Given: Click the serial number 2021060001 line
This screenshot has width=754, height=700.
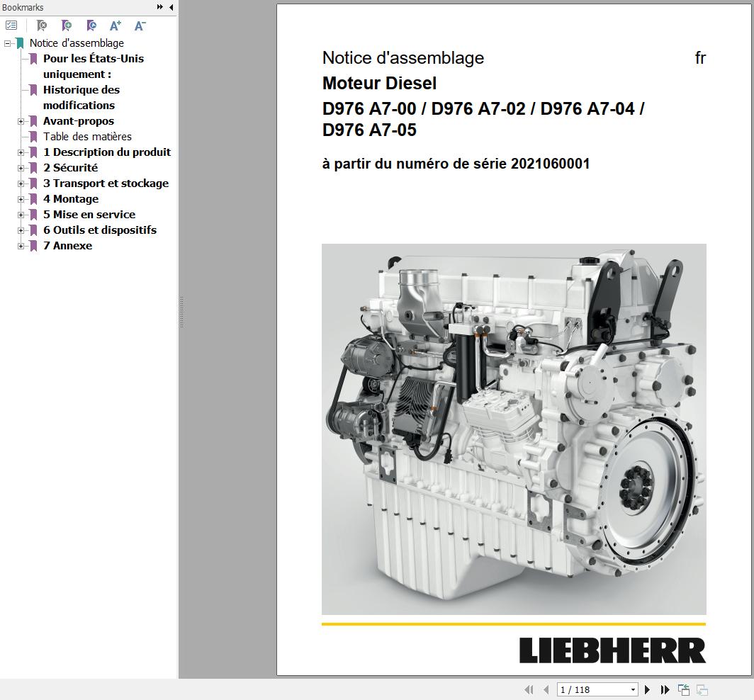Looking at the screenshot, I should click(456, 164).
